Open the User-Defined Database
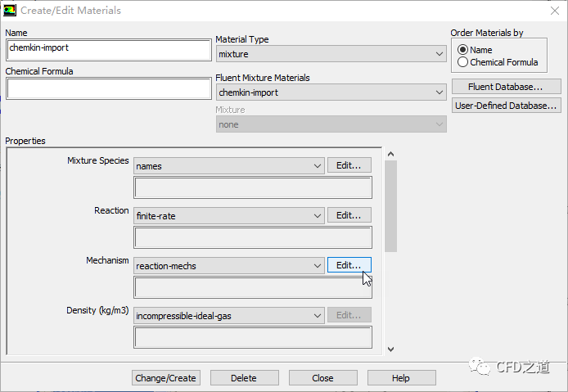This screenshot has width=568, height=392. coord(505,106)
